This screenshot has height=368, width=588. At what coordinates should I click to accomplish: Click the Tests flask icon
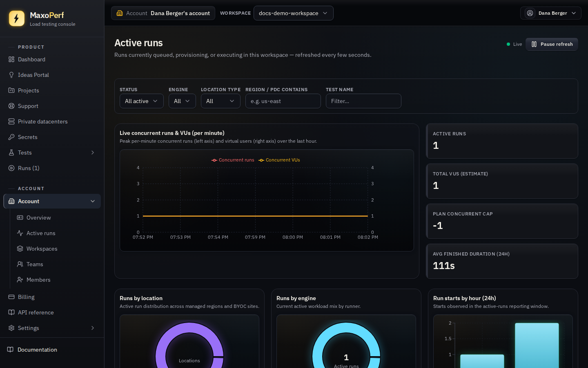pos(11,153)
